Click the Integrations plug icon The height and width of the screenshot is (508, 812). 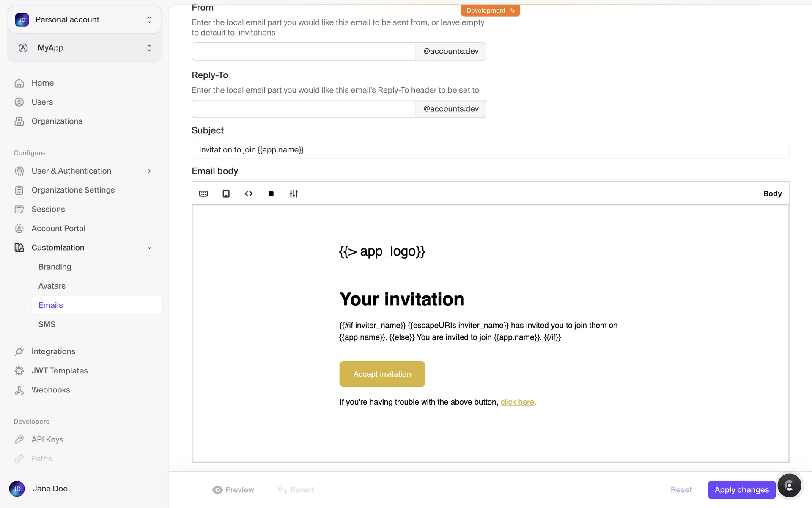tap(19, 351)
